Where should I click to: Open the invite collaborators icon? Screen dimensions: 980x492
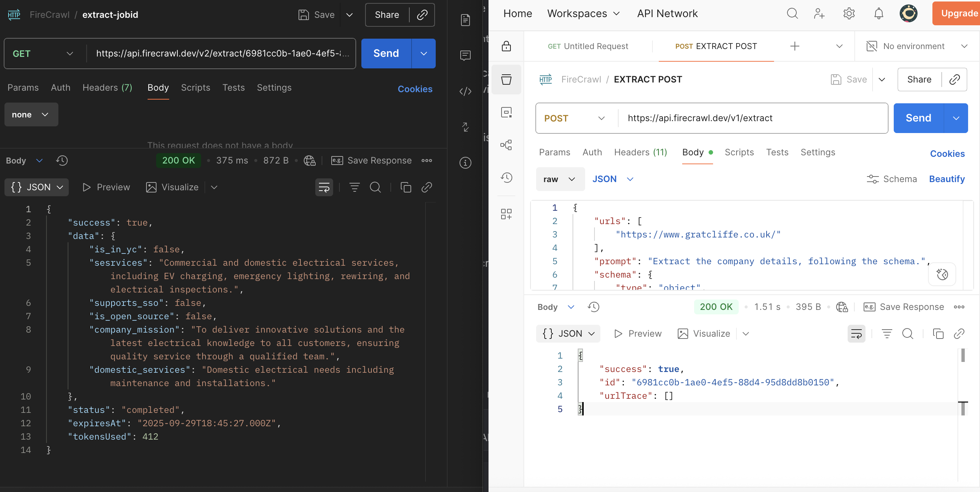(x=819, y=14)
